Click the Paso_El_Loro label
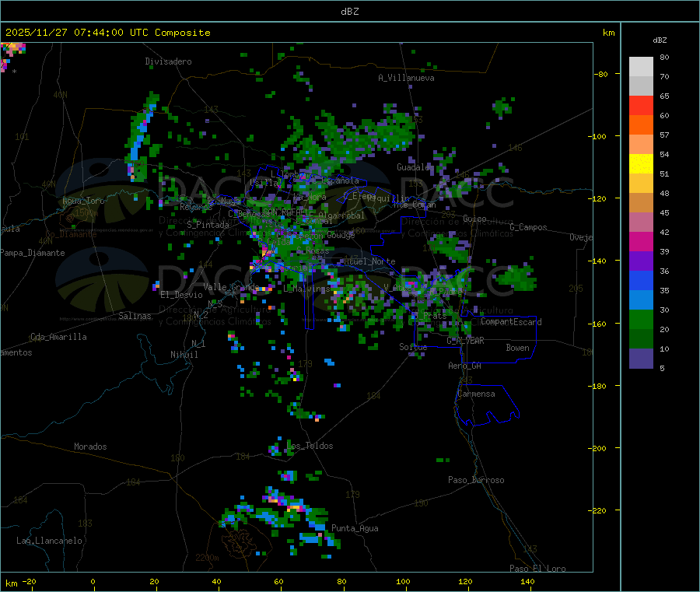 tap(538, 569)
